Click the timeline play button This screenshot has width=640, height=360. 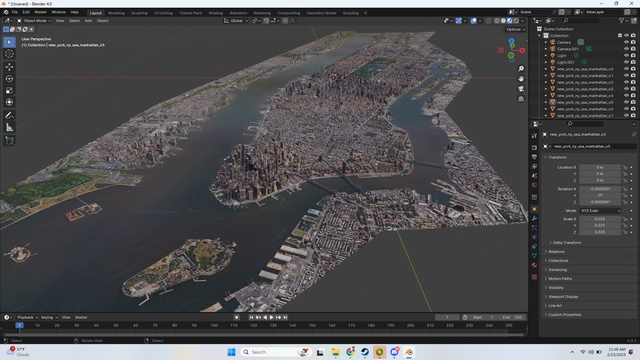pos(271,317)
